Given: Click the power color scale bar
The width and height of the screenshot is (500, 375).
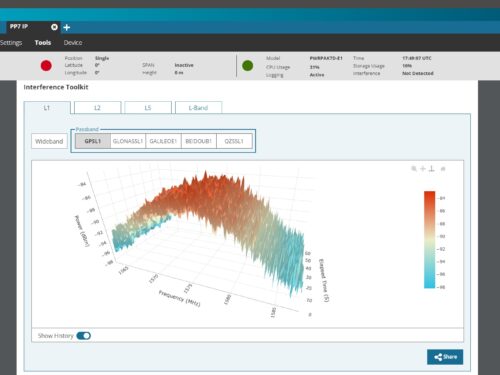Looking at the screenshot, I should tap(430, 239).
